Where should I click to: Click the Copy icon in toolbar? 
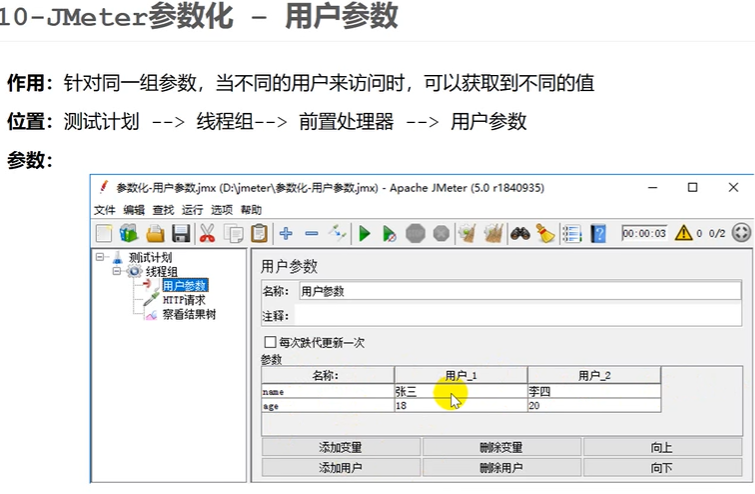(x=234, y=234)
